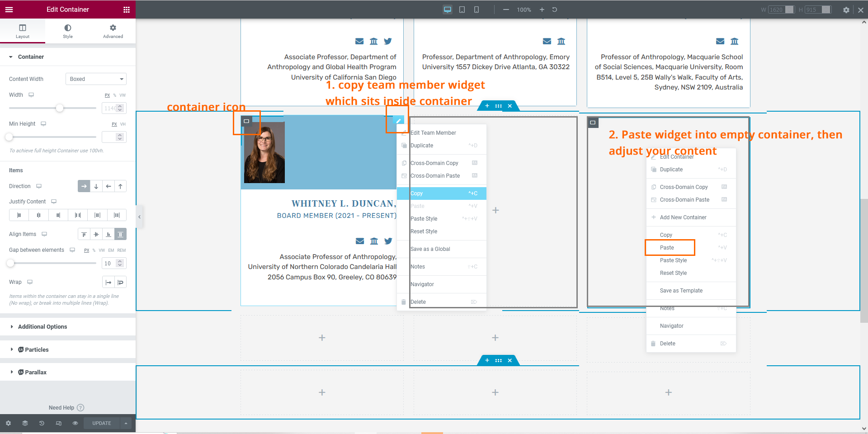Screen dimensions: 868x434
Task: Enable the Wrap option for items
Action: pos(120,282)
